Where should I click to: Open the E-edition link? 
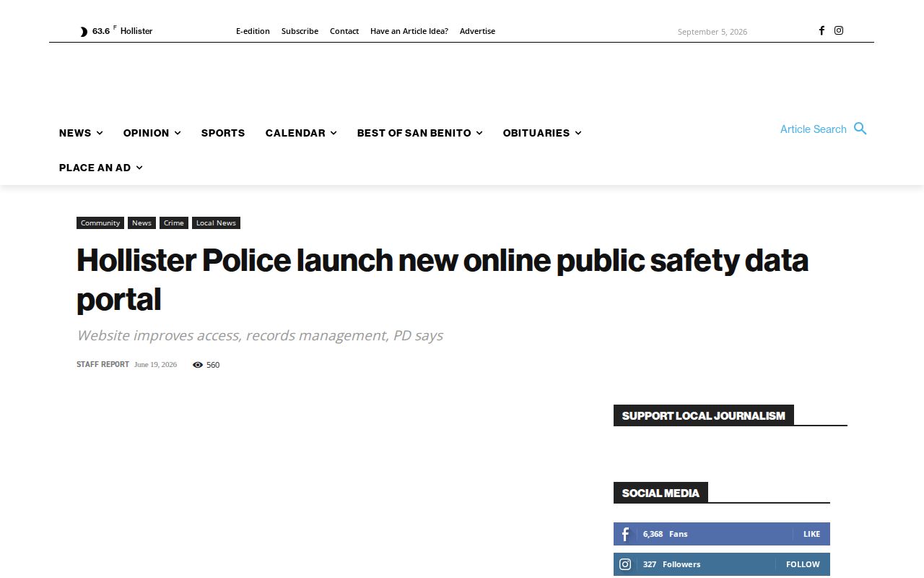click(253, 31)
